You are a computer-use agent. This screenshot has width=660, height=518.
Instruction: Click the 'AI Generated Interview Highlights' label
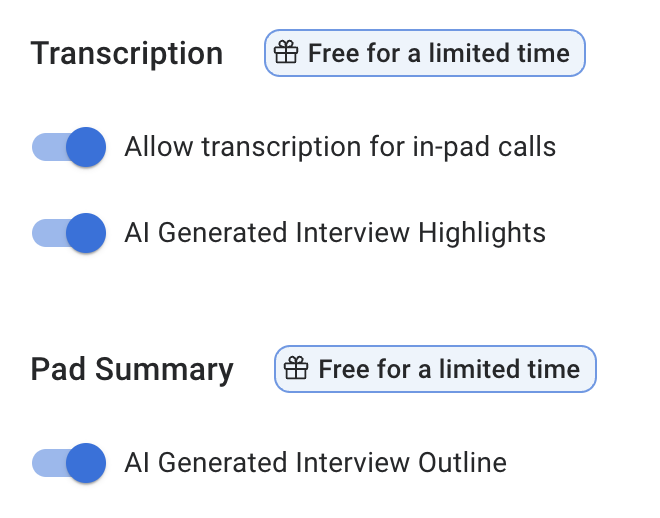pyautogui.click(x=335, y=233)
